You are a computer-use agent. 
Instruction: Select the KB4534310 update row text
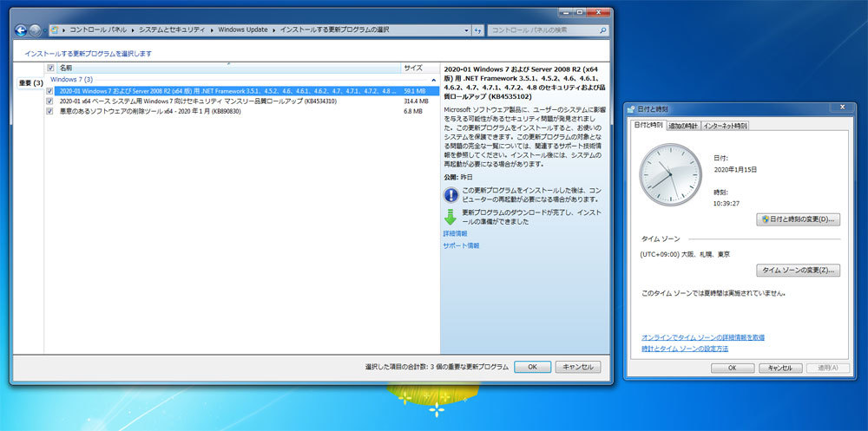coord(198,101)
